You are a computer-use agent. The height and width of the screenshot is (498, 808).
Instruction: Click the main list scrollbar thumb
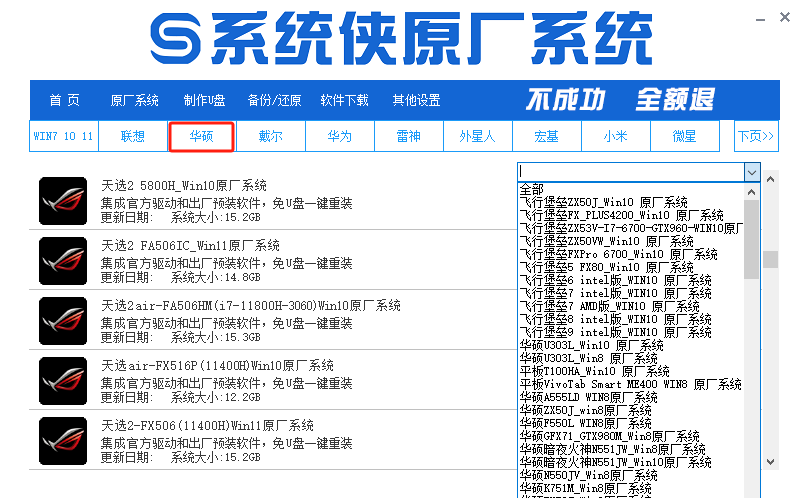[x=770, y=259]
